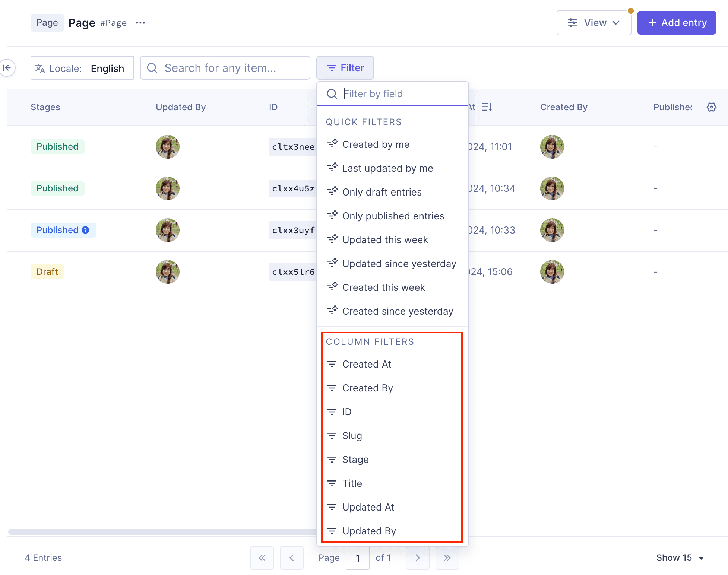Open the Locale English selector
This screenshot has width=728, height=575.
pyautogui.click(x=82, y=68)
